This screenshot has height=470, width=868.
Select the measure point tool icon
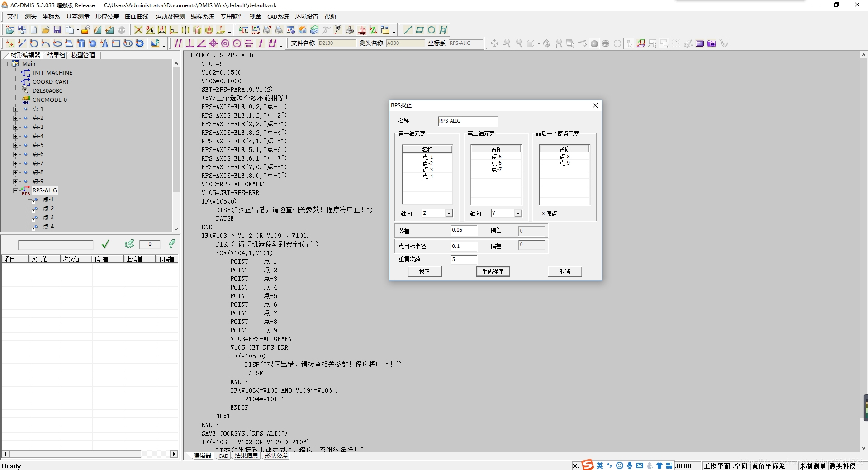pyautogui.click(x=10, y=43)
